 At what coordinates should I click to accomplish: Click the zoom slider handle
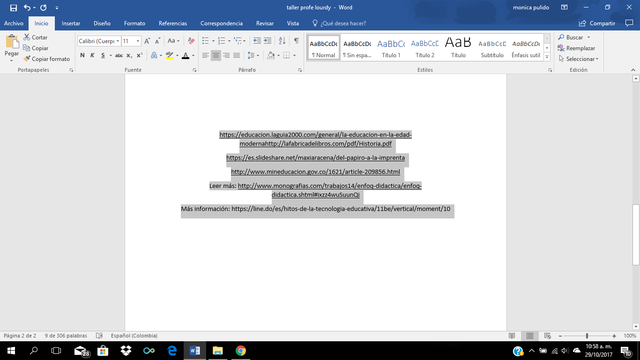tap(587, 336)
